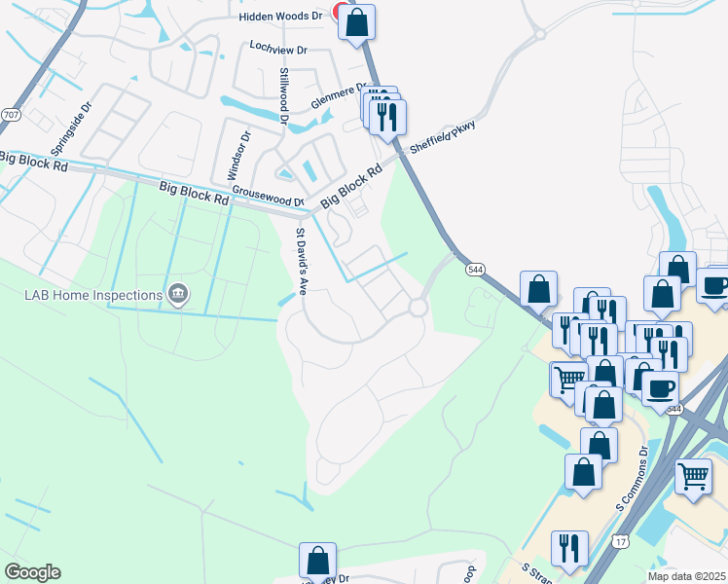Image resolution: width=728 pixels, height=584 pixels.
Task: Open the shopping cart marker left of the shopping cluster
Action: [x=567, y=382]
